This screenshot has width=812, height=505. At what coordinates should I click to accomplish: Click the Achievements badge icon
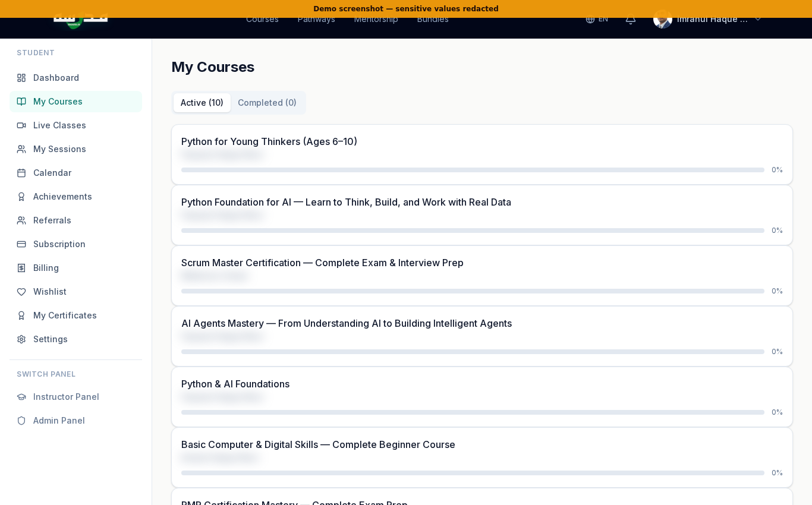[21, 197]
